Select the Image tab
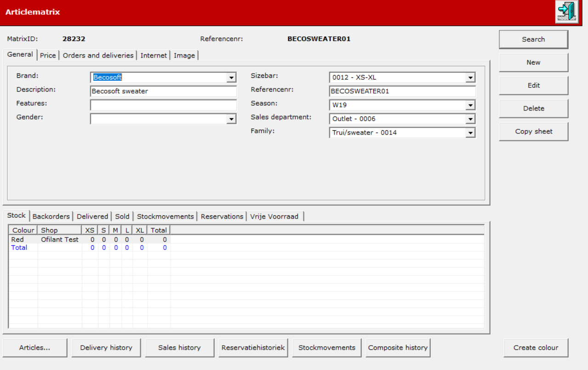588x370 pixels. pyautogui.click(x=184, y=55)
